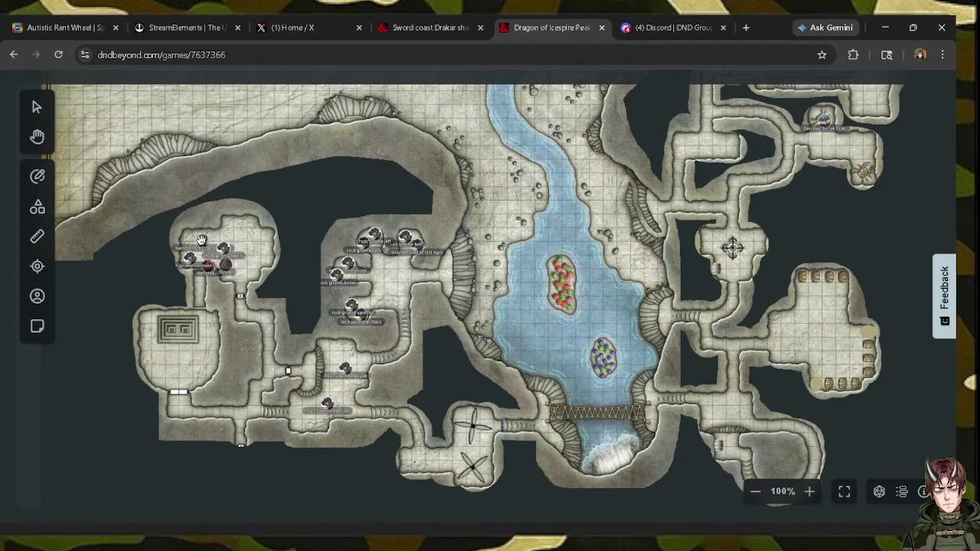Open the info circle icon
980x551 pixels.
pos(923,491)
